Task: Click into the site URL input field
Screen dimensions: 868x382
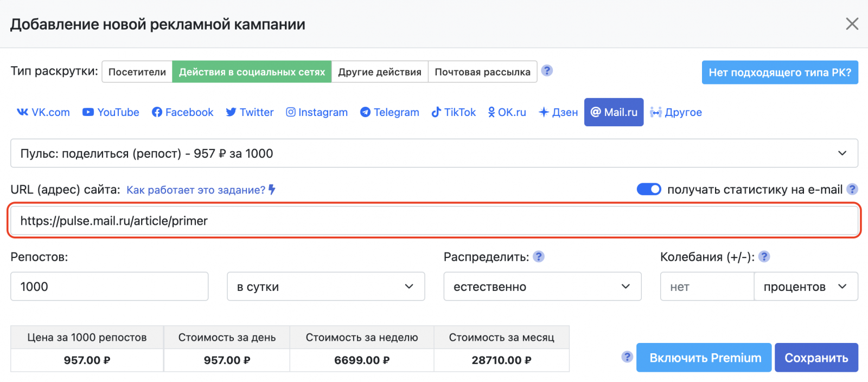Action: [x=434, y=221]
